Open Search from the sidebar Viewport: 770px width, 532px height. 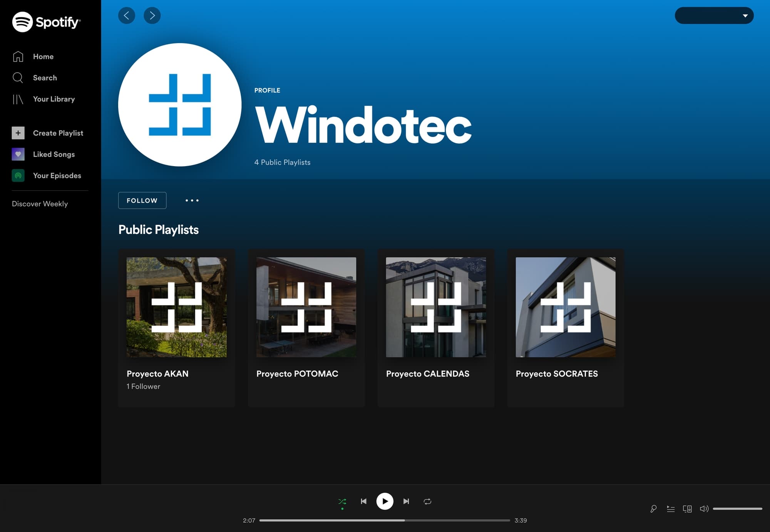tap(45, 78)
